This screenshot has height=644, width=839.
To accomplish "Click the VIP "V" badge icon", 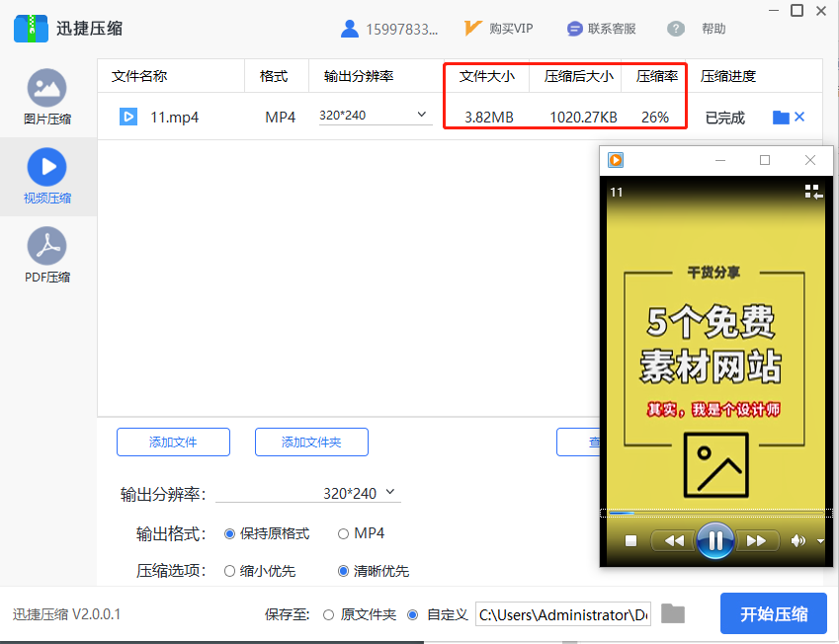I will 472,28.
